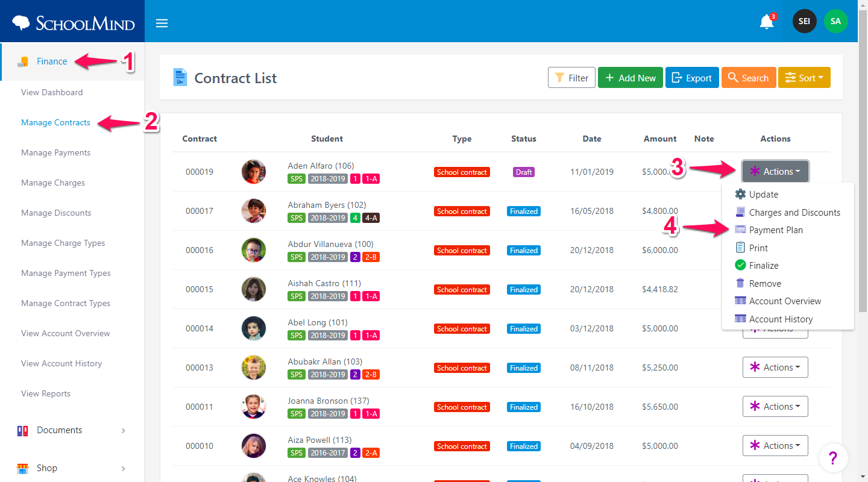
Task: Open View Account History in sidebar
Action: (61, 363)
